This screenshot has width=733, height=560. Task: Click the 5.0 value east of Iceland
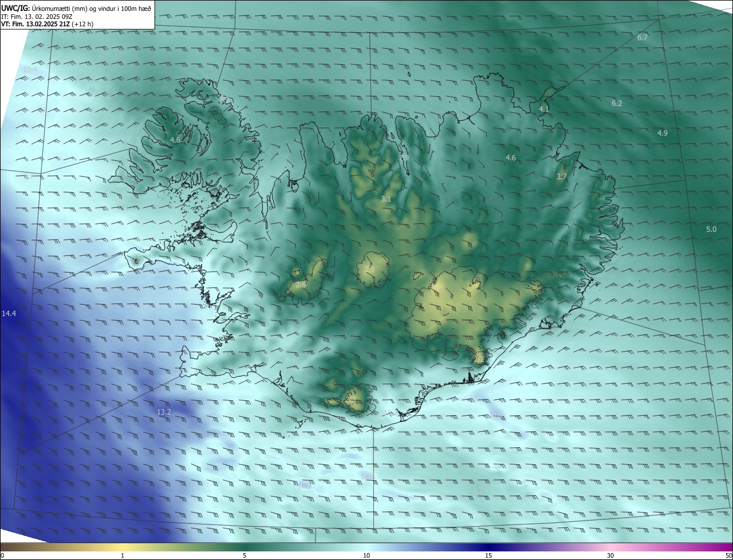coord(711,230)
